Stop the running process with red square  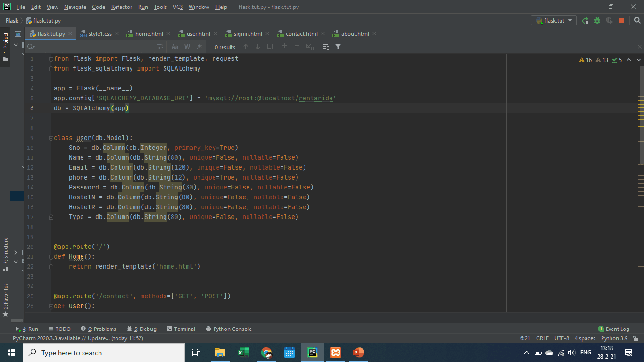pyautogui.click(x=622, y=21)
